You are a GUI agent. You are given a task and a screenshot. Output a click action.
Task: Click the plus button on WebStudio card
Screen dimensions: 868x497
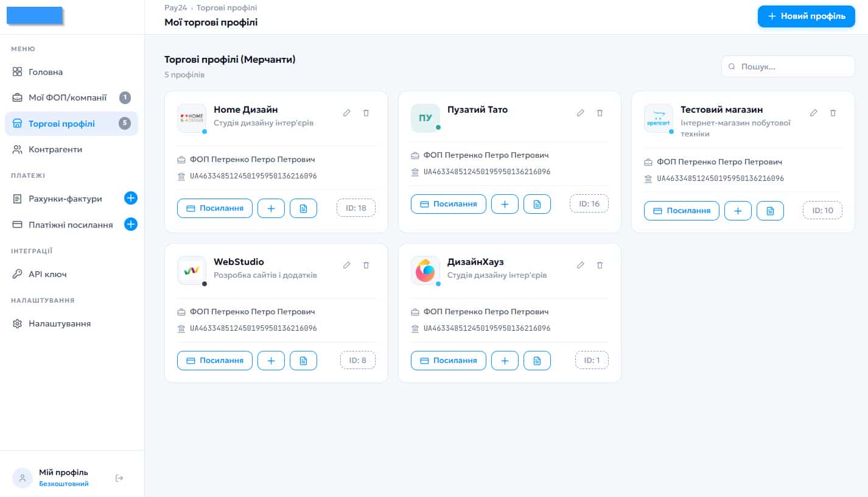point(271,361)
